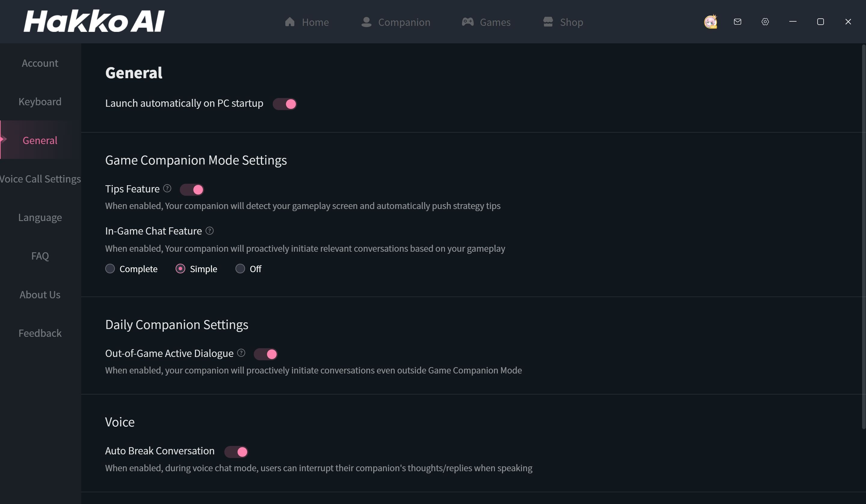
Task: Open About Us page
Action: pos(40,295)
